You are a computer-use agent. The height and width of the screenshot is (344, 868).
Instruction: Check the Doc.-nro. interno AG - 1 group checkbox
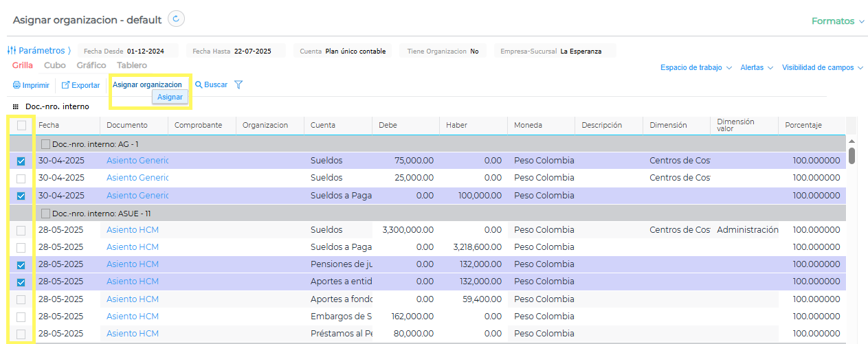coord(45,144)
